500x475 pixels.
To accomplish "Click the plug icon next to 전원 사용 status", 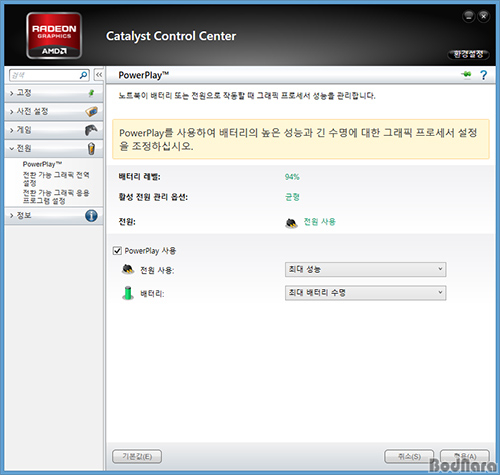I will [x=291, y=223].
